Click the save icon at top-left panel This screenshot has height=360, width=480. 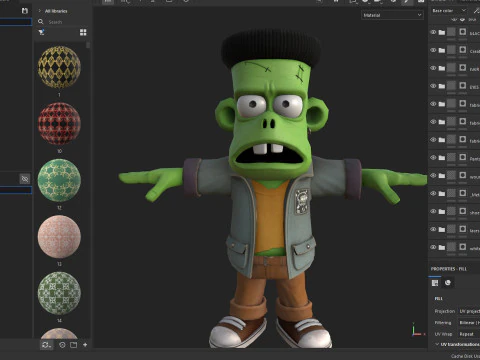25,11
